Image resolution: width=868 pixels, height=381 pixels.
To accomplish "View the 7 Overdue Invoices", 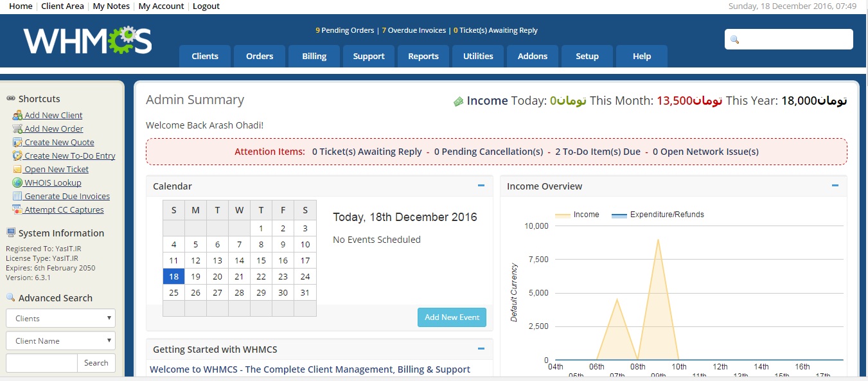I will coord(414,30).
